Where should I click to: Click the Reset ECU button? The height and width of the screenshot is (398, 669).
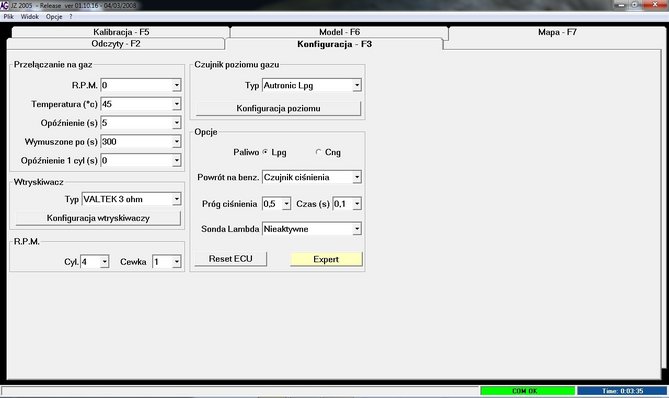(230, 259)
